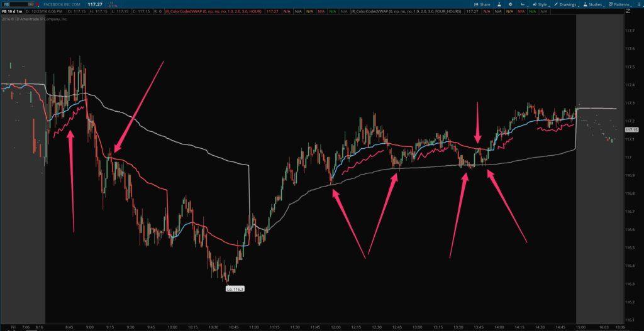Viewport: 644px width, 331px height.
Task: Click the red marker icon beside symbol box
Action: (x=36, y=4)
